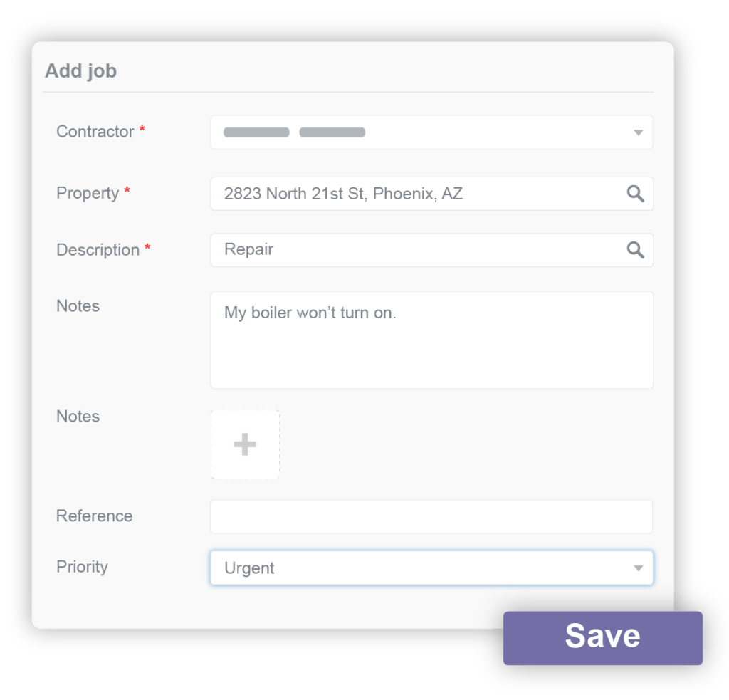Viewport: 729px width, 700px height.
Task: Click the Description search magnifier icon
Action: point(636,250)
